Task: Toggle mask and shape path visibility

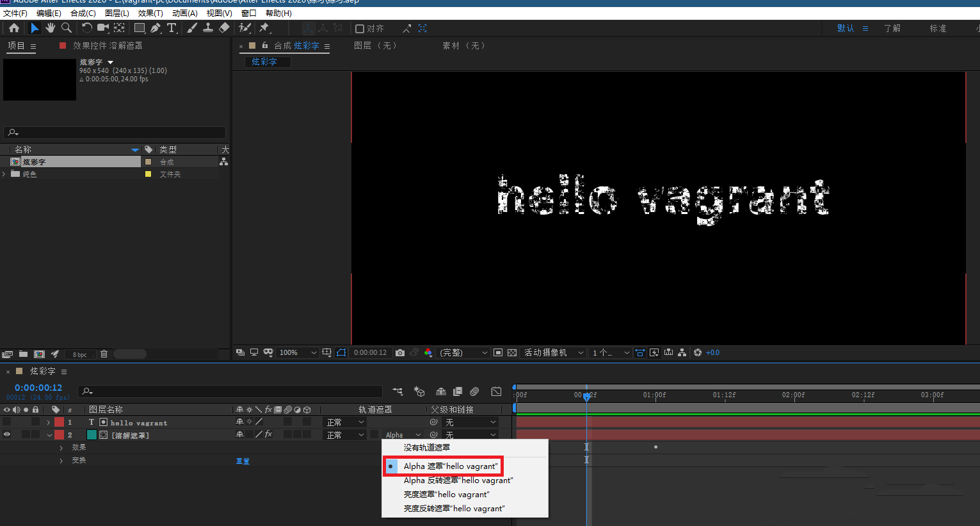Action: point(341,353)
